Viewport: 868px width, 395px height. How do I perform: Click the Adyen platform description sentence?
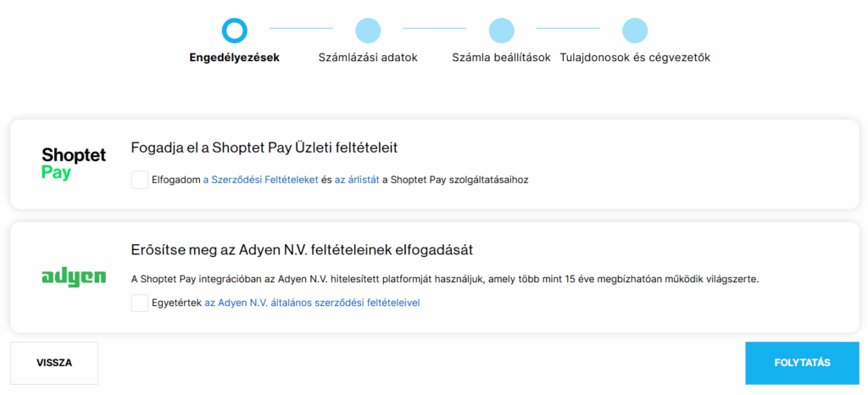click(445, 280)
